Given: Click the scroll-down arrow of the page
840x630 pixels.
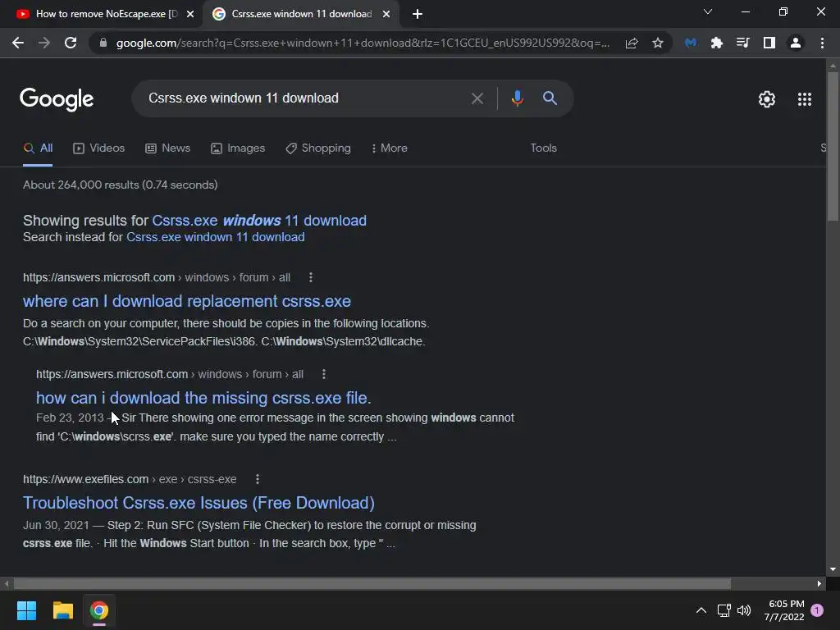Looking at the screenshot, I should click(x=833, y=569).
